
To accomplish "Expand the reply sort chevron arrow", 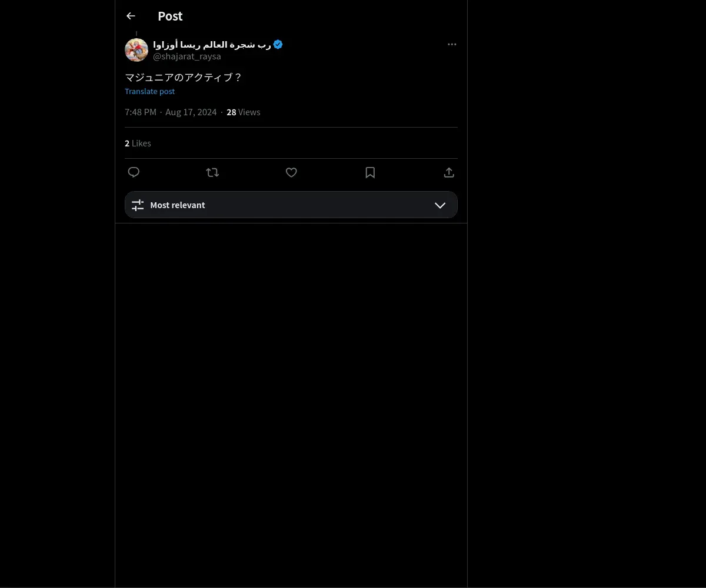I will [440, 205].
